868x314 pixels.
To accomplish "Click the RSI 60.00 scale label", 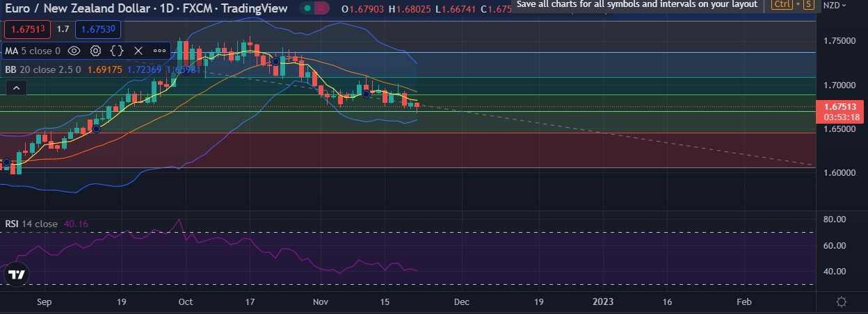I will click(x=834, y=245).
